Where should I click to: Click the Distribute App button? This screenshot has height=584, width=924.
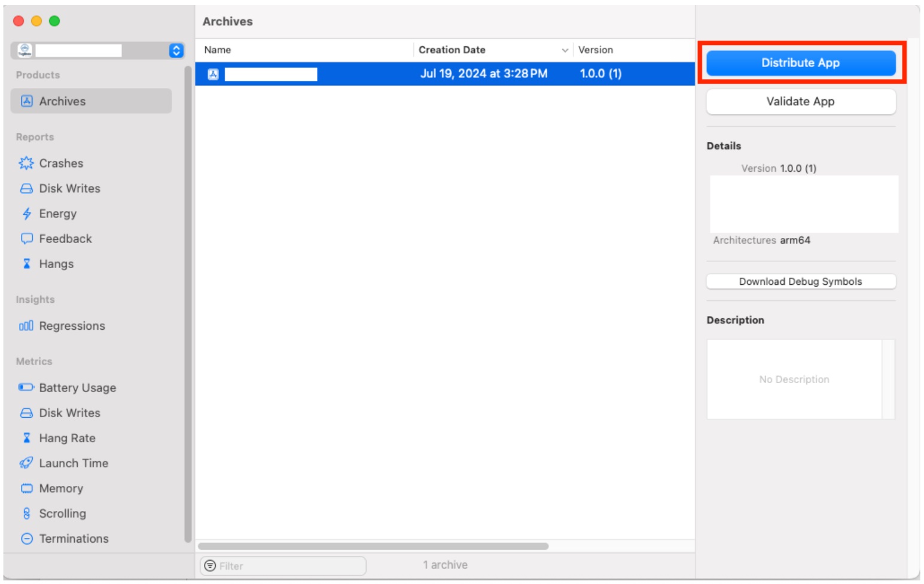point(800,63)
